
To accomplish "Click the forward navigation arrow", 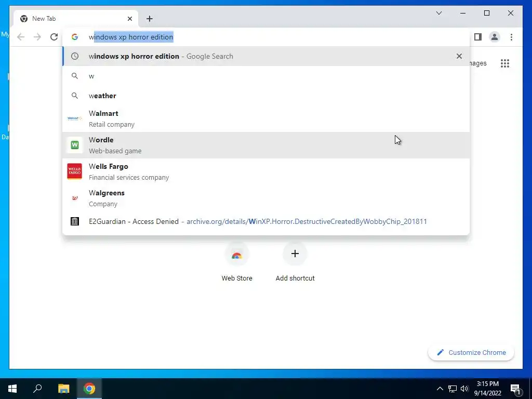I will click(37, 37).
